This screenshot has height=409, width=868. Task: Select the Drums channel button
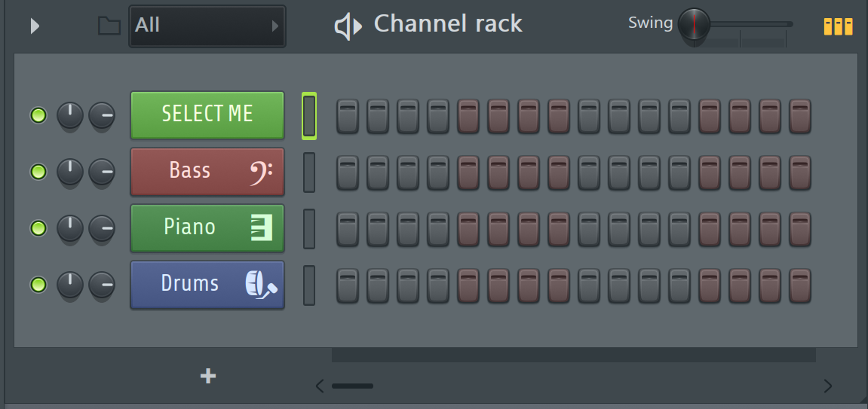pos(207,285)
